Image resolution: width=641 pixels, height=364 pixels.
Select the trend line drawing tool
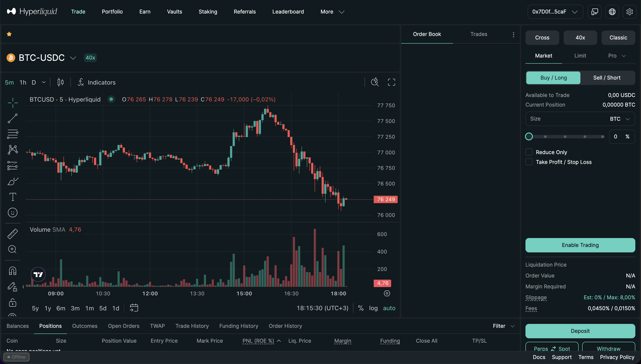12,119
